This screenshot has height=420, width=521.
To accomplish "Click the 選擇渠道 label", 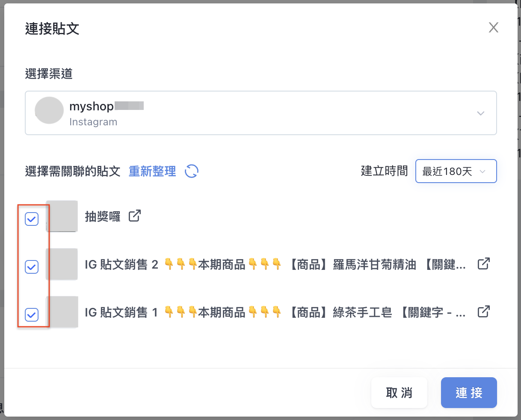I will tap(49, 74).
